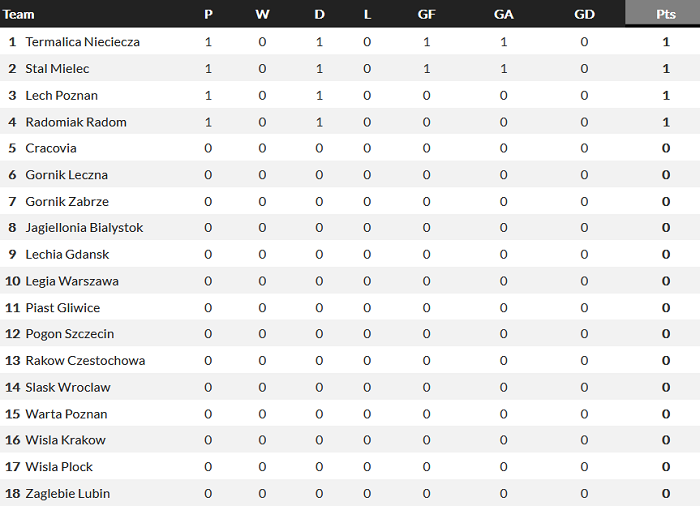Open Termalica Nieciecza team link

coord(82,42)
